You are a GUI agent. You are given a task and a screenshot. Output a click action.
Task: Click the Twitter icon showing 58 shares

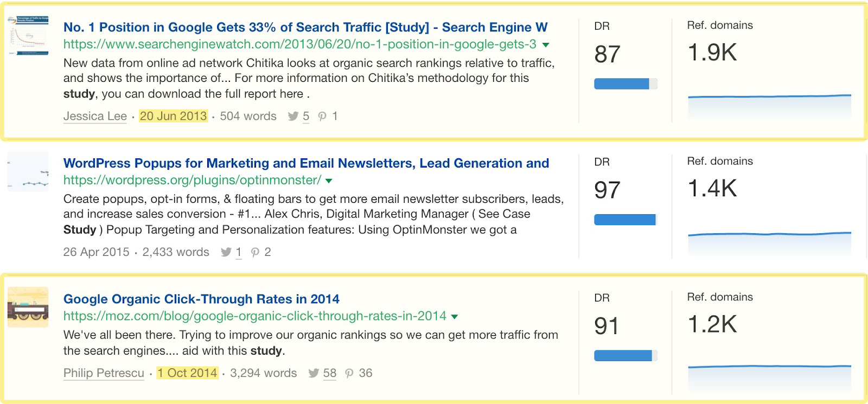pos(314,373)
